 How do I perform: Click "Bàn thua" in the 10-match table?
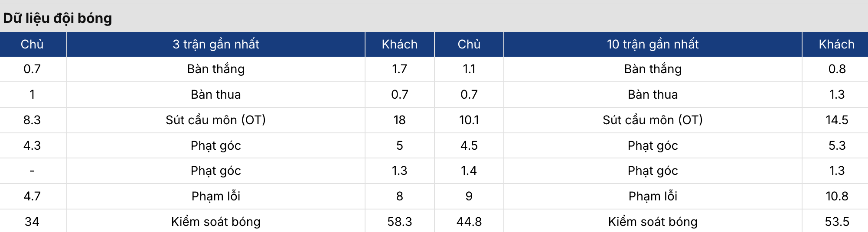point(653,94)
